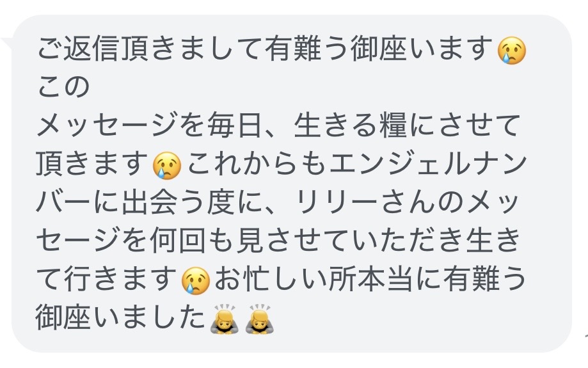
Task: Click the second bowing person emoji
Action: tap(260, 319)
